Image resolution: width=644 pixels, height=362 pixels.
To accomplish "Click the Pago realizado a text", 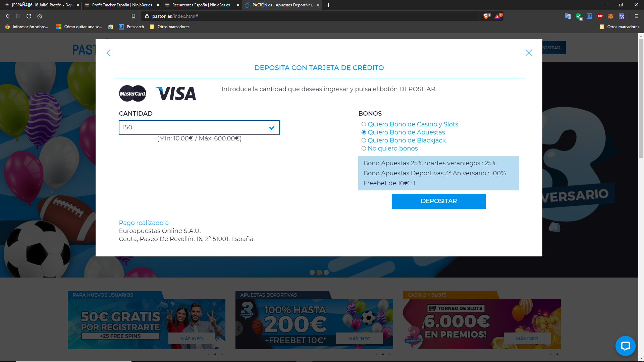I will 144,223.
